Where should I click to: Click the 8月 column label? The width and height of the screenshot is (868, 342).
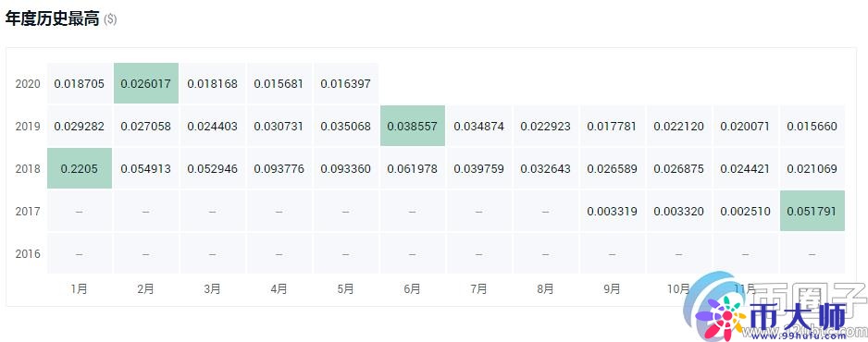(x=545, y=289)
